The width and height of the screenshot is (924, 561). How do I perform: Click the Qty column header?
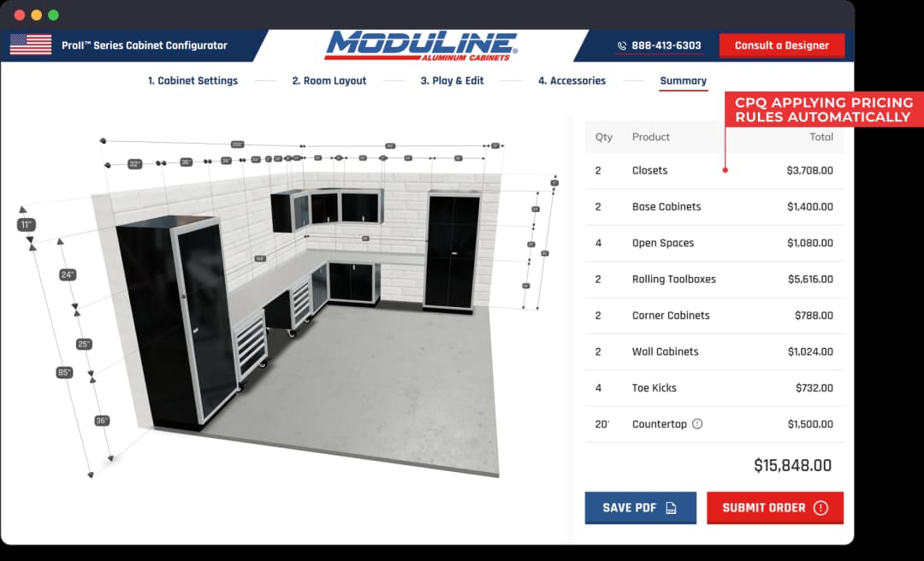603,138
